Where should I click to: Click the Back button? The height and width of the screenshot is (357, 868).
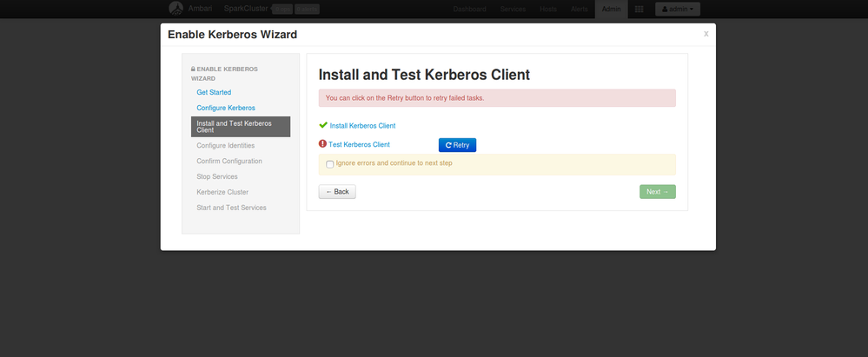pos(337,192)
